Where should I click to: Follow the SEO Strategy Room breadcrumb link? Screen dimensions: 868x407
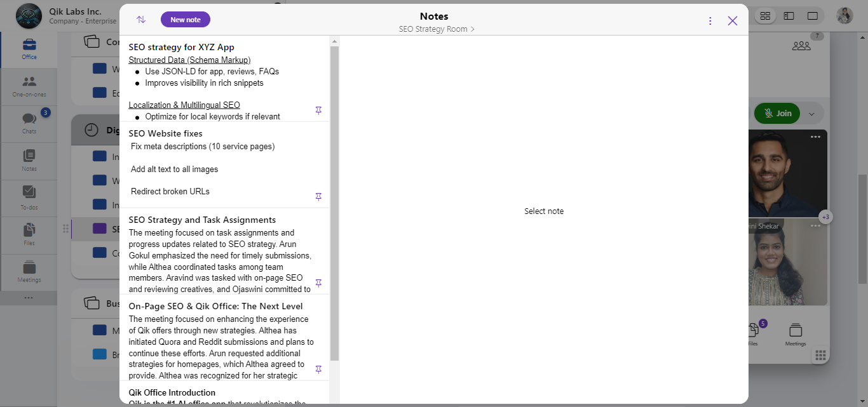(436, 29)
